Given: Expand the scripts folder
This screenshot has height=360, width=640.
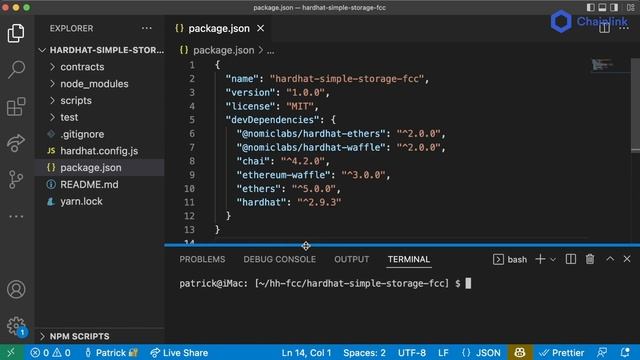Looking at the screenshot, I should point(100,100).
